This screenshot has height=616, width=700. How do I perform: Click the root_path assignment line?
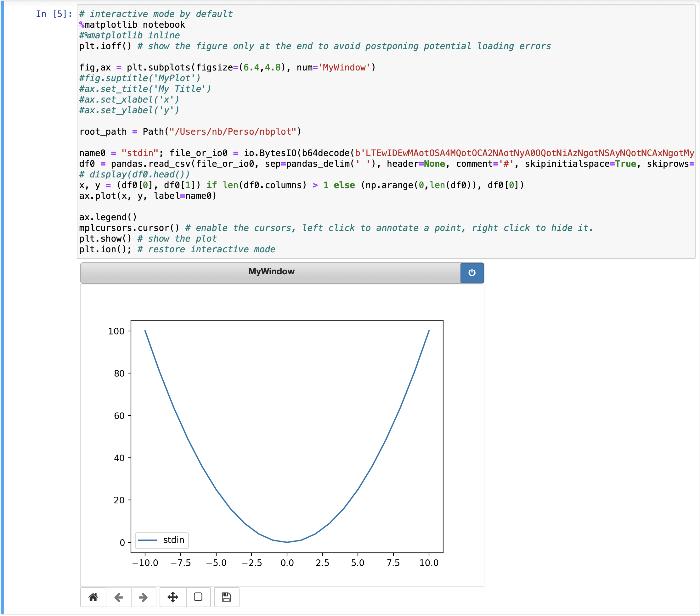tap(190, 132)
